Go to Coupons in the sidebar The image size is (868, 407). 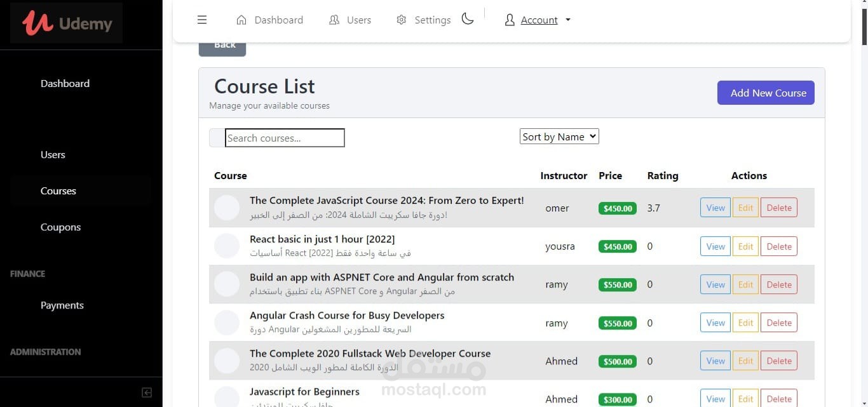tap(60, 227)
